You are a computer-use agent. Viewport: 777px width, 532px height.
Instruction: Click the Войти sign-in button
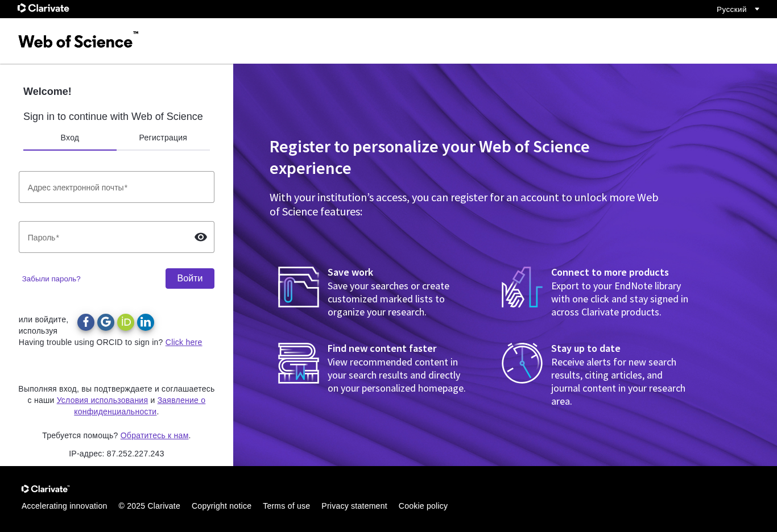pos(190,279)
